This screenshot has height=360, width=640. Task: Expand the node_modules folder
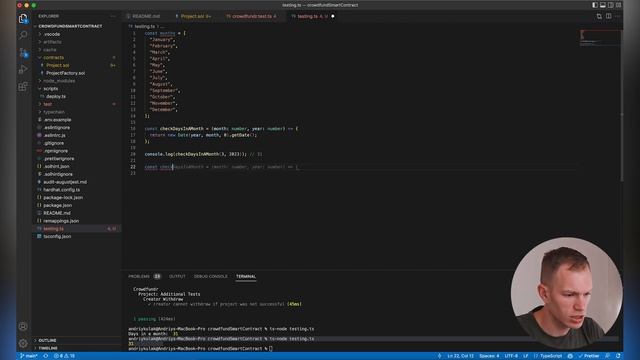(x=77, y=81)
